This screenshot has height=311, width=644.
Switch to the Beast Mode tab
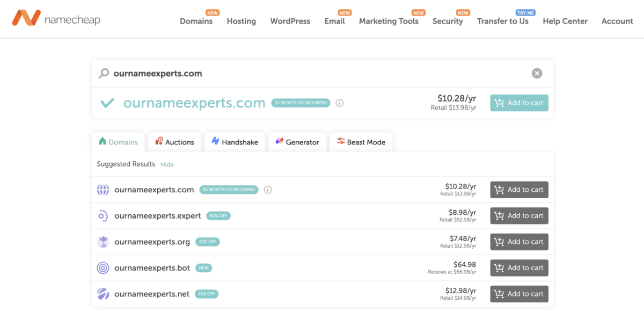tap(361, 142)
